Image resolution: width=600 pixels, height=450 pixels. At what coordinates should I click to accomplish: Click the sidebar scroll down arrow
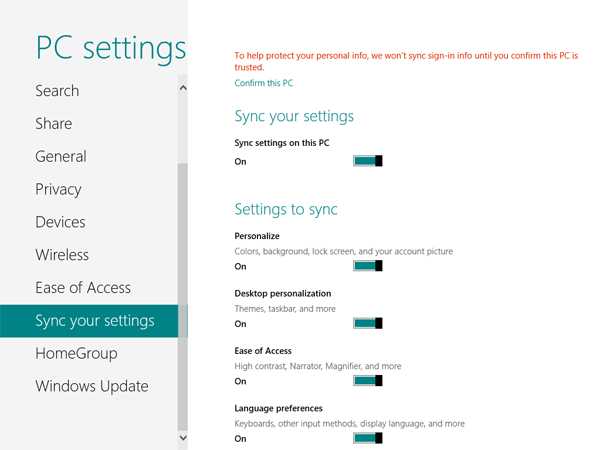coord(183,437)
